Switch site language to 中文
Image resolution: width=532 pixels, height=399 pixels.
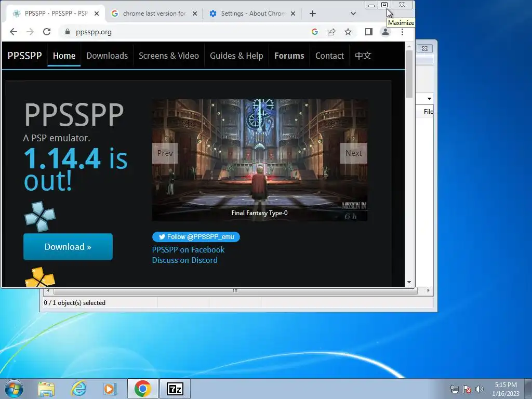(x=363, y=56)
